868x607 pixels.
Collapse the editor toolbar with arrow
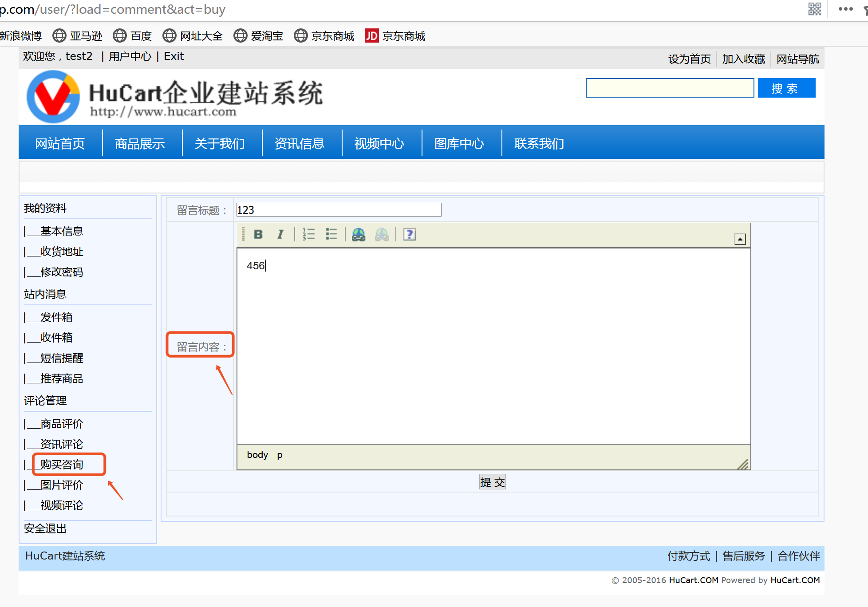coord(740,239)
